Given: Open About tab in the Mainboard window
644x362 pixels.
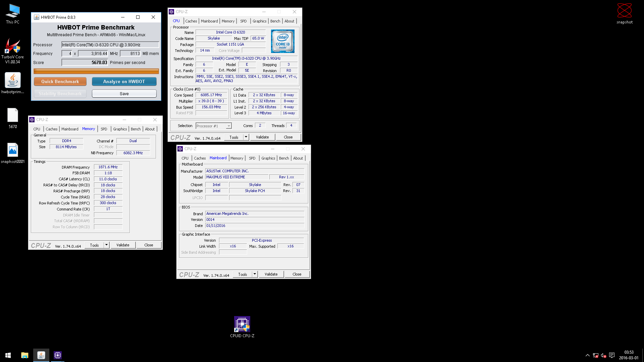Looking at the screenshot, I should click(x=298, y=158).
